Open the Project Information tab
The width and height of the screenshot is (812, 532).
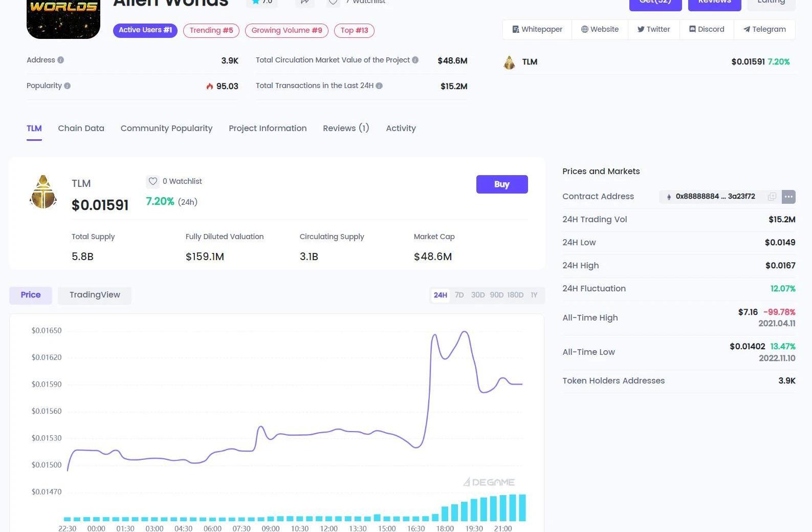click(268, 129)
